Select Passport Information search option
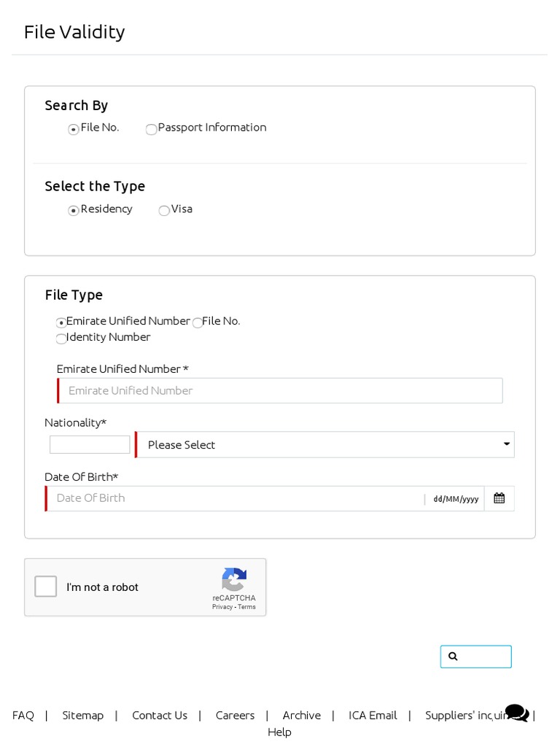The image size is (560, 747). (151, 130)
